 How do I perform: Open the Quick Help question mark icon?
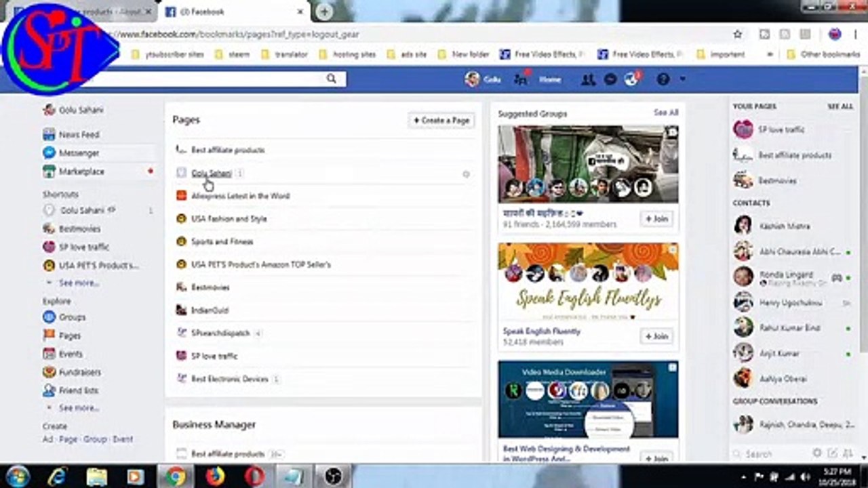(663, 79)
